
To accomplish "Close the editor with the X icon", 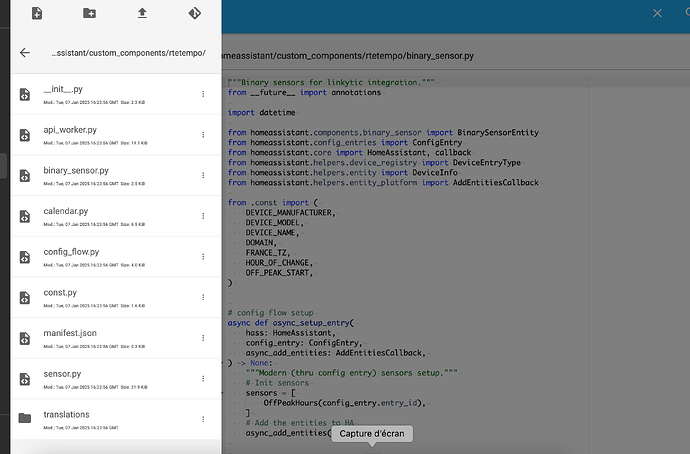I will [657, 13].
